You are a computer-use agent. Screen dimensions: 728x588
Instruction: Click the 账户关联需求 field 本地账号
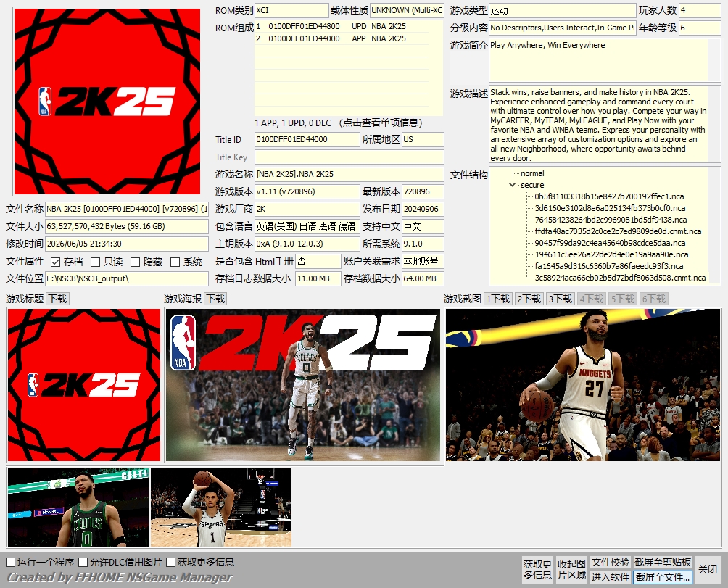(x=423, y=261)
